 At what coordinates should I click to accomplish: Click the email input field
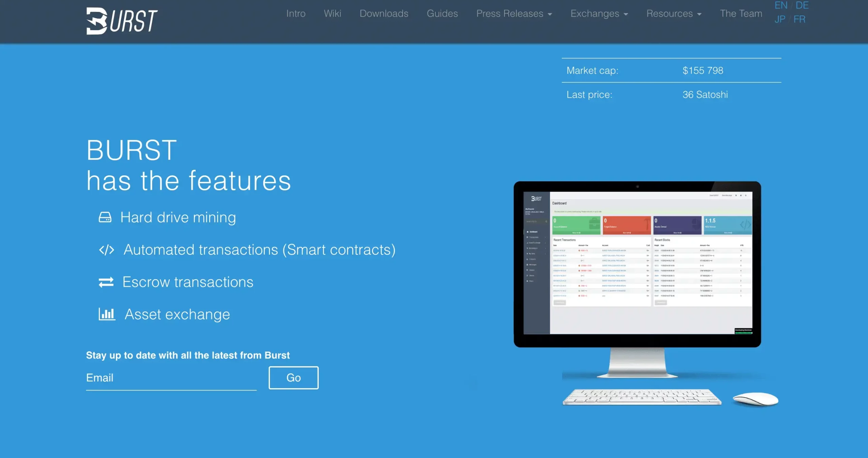pos(171,378)
